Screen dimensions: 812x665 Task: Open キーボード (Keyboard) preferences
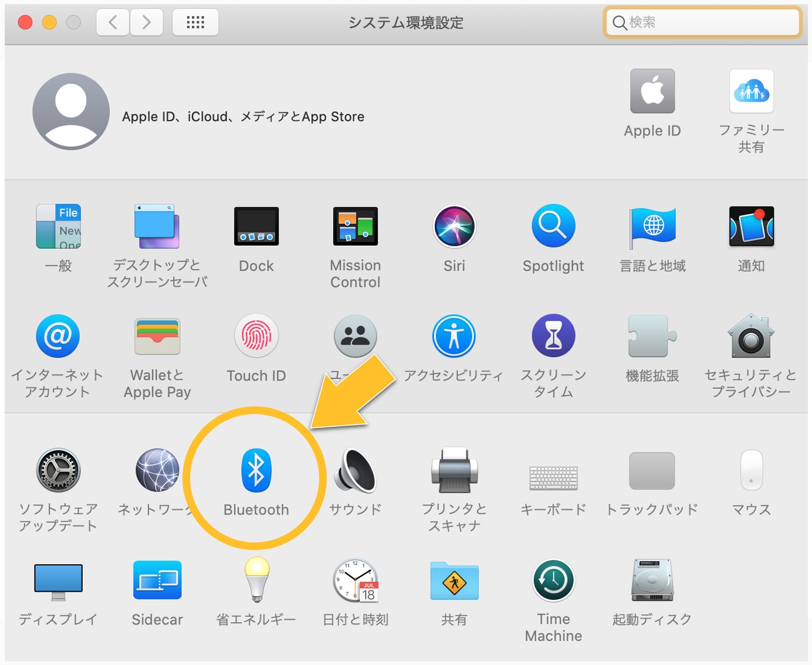point(553,478)
